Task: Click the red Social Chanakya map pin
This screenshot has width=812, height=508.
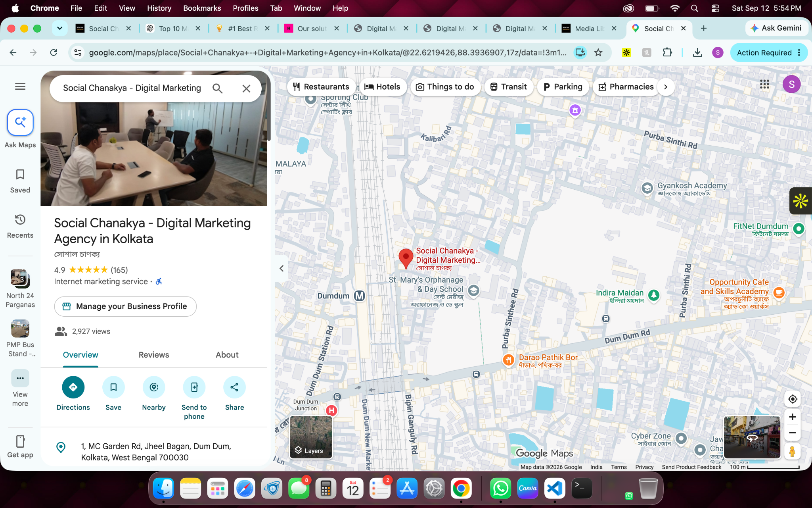Action: pyautogui.click(x=406, y=258)
